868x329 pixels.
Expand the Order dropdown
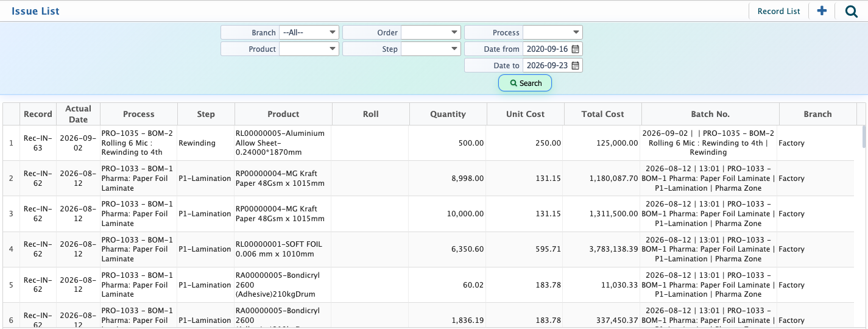point(431,32)
